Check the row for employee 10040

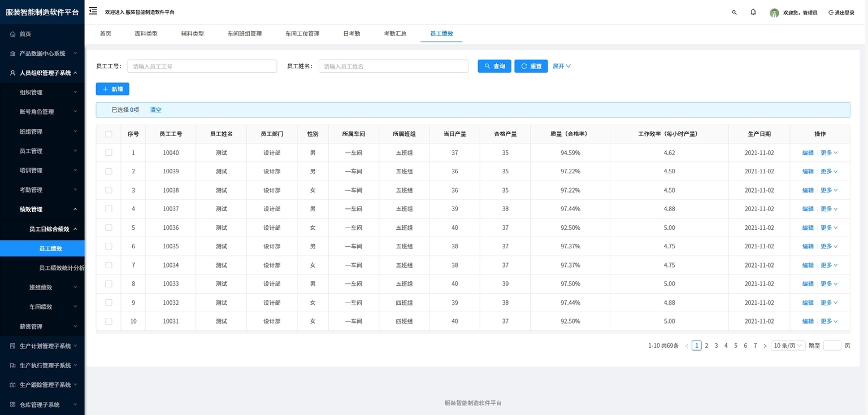[108, 152]
